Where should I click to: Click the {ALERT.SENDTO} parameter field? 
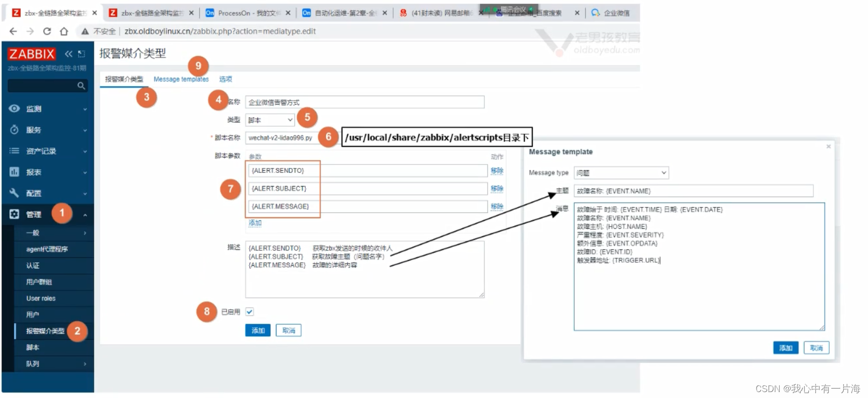(368, 170)
